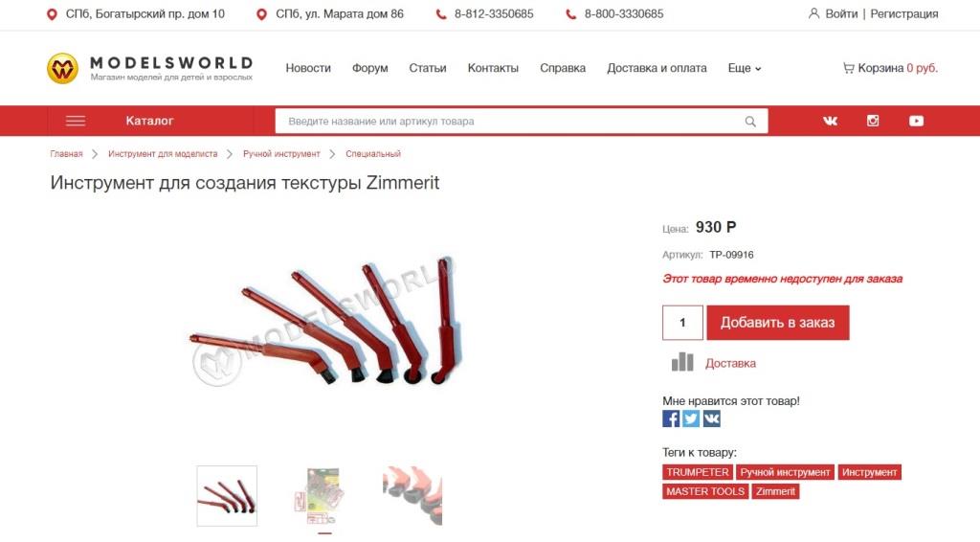The image size is (980, 542).
Task: Focus the product search field
Action: [x=509, y=122]
